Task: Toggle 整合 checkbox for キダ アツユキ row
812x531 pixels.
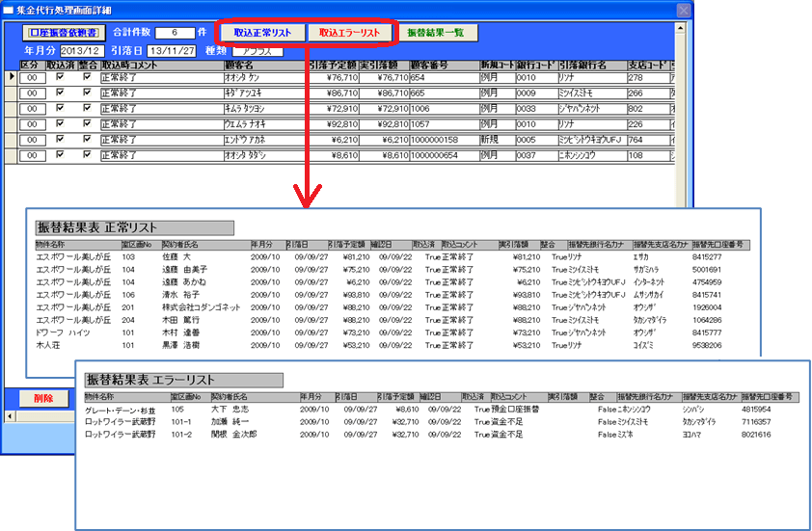Action: [x=87, y=93]
